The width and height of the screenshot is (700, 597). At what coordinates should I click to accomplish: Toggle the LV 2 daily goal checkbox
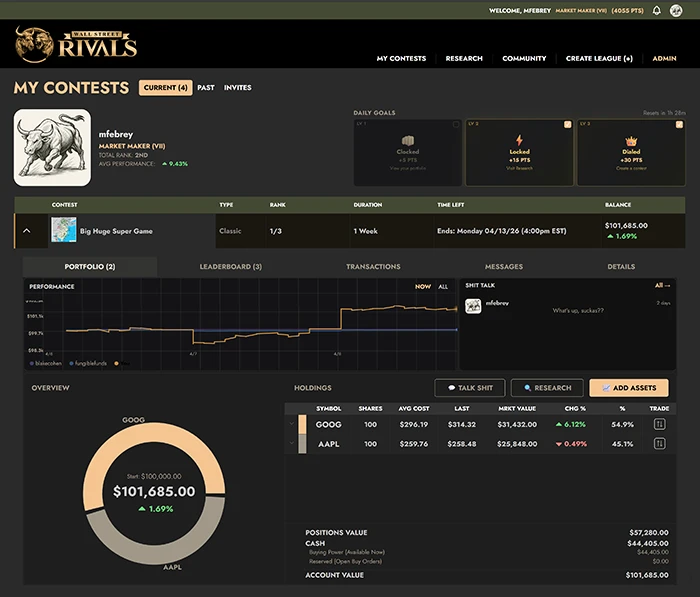[568, 125]
